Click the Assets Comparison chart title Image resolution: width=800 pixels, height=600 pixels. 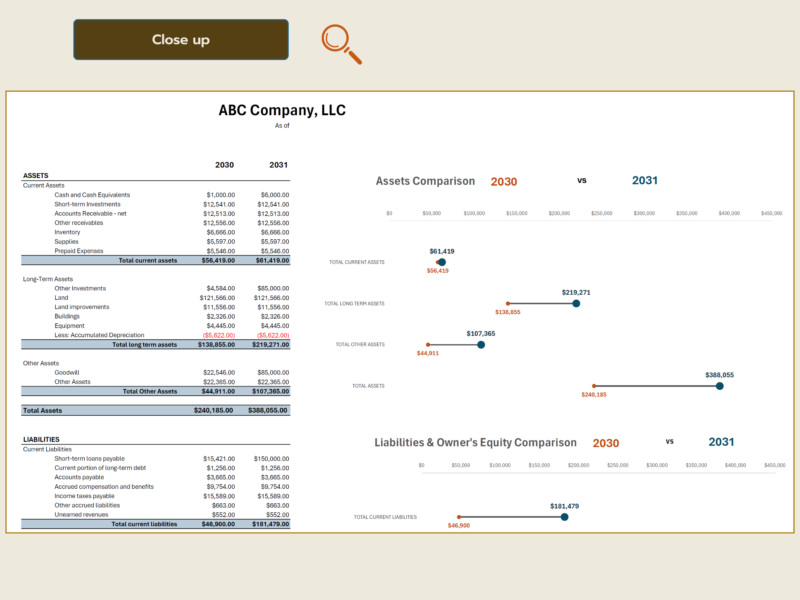click(425, 181)
